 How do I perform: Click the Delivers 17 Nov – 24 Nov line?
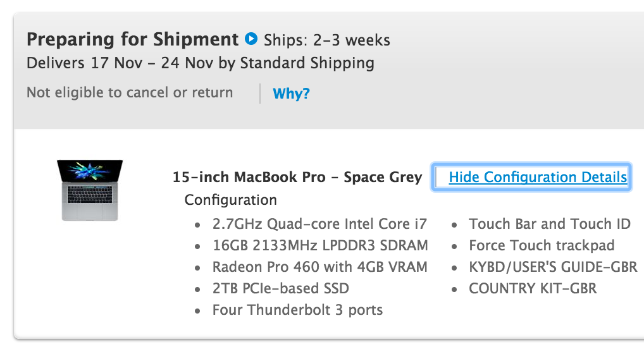point(201,63)
